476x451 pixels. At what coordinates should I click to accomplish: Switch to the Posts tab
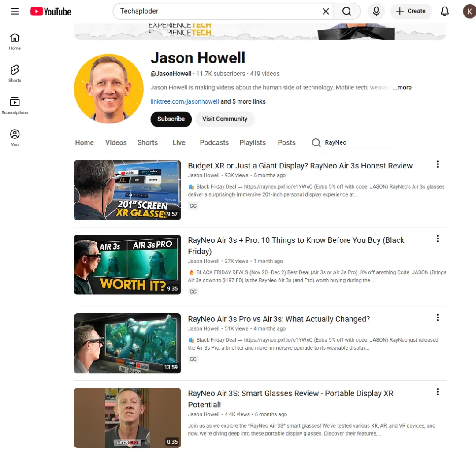pos(286,142)
